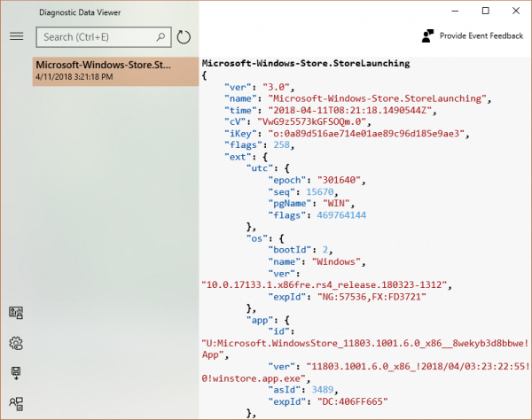Click the expId value DC:406FF665
Image resolution: width=532 pixels, height=420 pixels.
(x=353, y=401)
